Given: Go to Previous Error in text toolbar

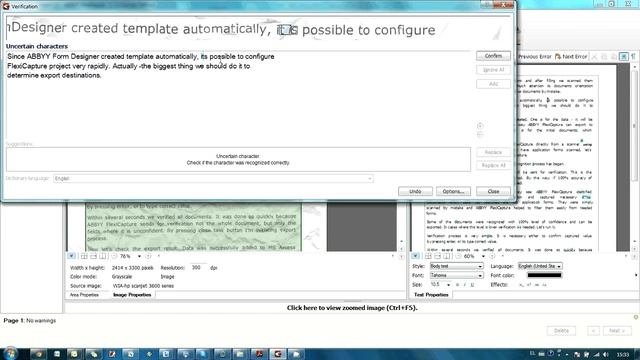Looking at the screenshot, I should (x=535, y=57).
